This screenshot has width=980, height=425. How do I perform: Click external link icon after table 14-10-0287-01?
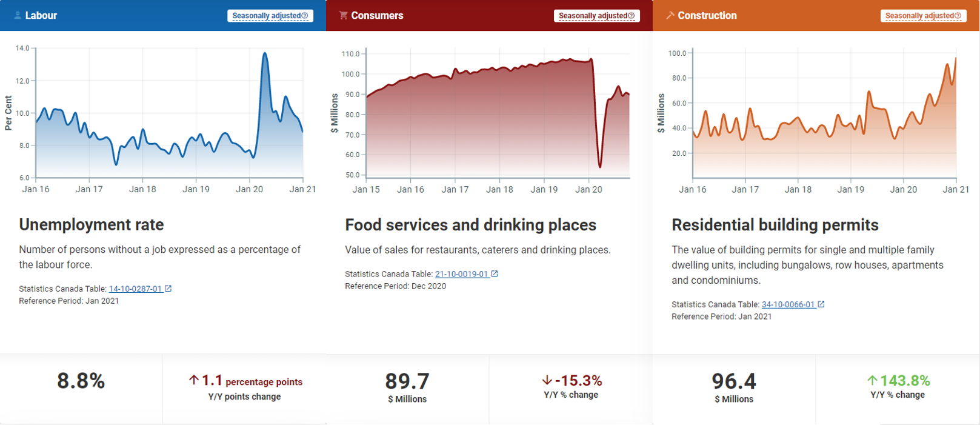coord(168,289)
